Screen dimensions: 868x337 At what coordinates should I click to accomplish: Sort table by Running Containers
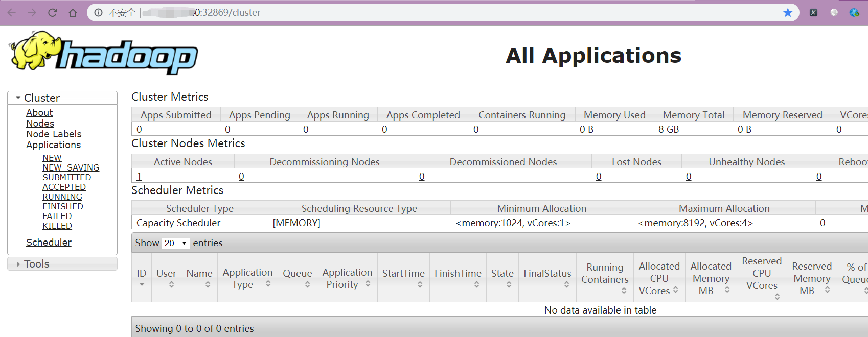(605, 278)
